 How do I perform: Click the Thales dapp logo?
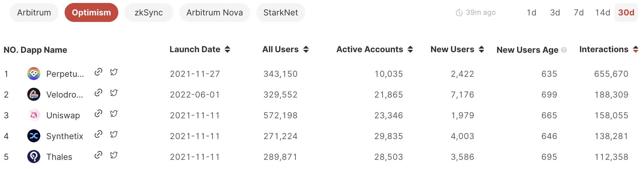pos(34,157)
